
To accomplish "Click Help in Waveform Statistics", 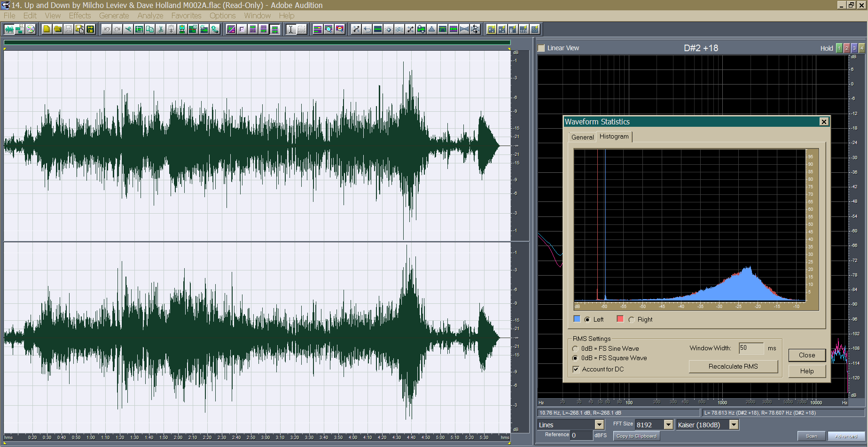I will 807,371.
